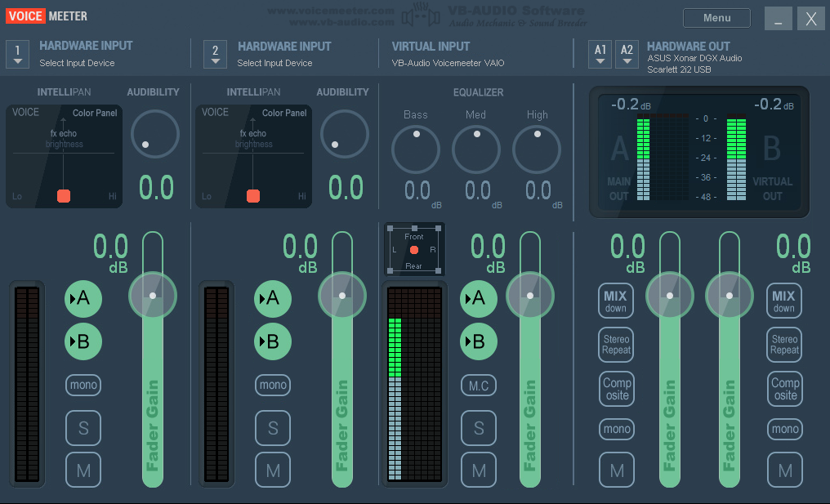Click the Virtual Input level meter
This screenshot has width=830, height=504.
pyautogui.click(x=414, y=384)
